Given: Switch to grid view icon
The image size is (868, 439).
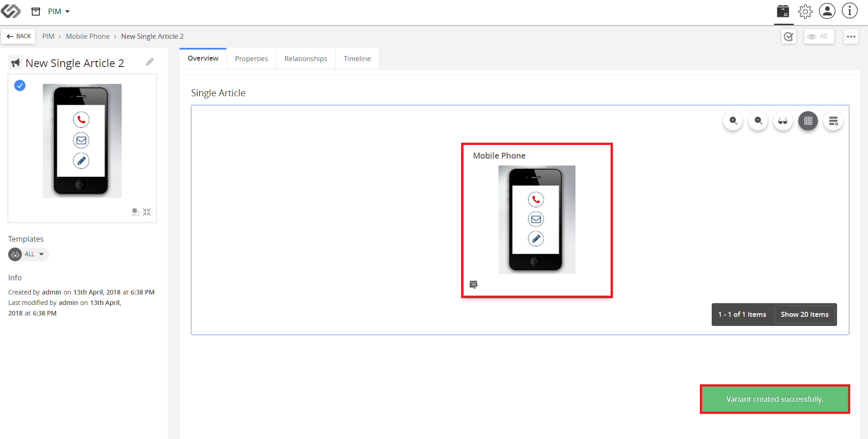Looking at the screenshot, I should (808, 121).
